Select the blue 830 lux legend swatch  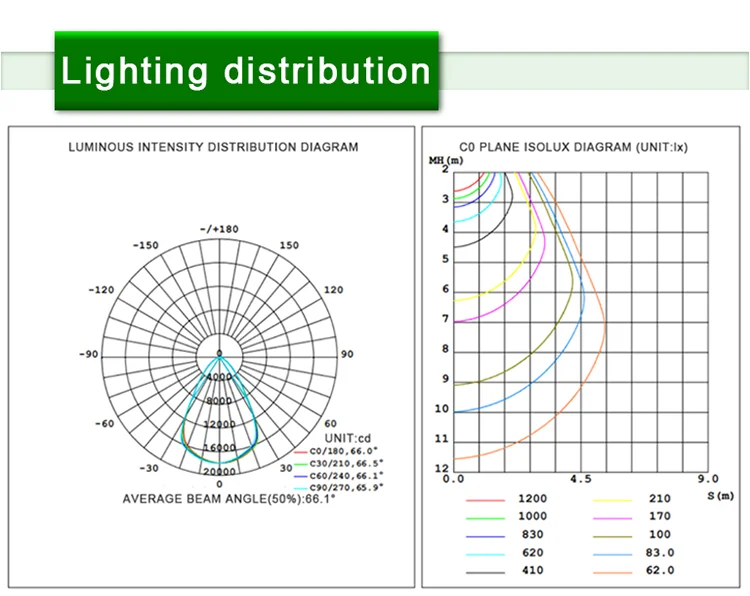[482, 534]
